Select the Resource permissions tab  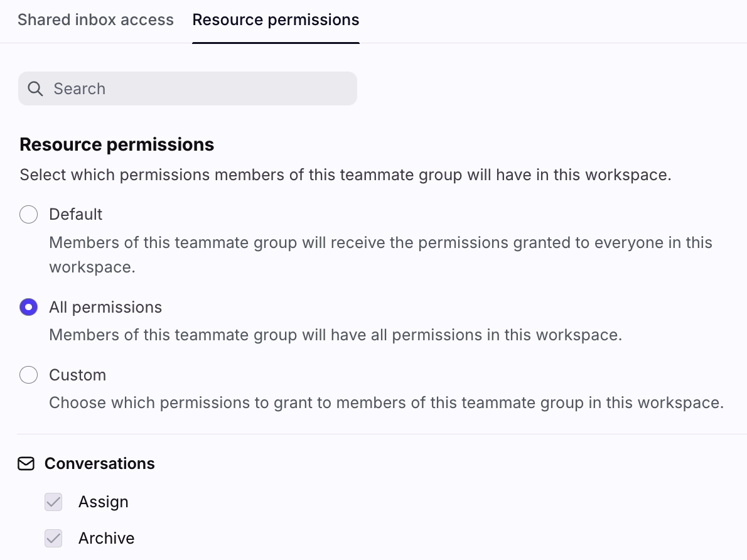[x=276, y=20]
